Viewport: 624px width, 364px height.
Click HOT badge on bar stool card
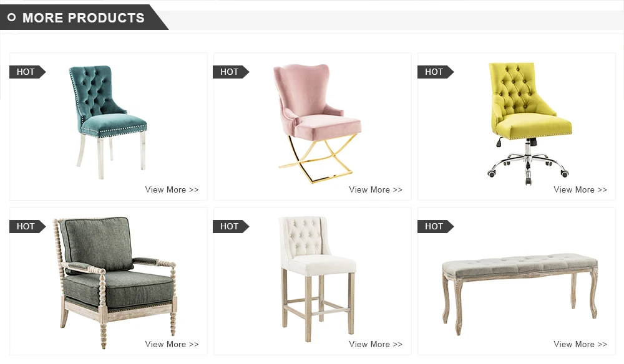[x=232, y=226]
